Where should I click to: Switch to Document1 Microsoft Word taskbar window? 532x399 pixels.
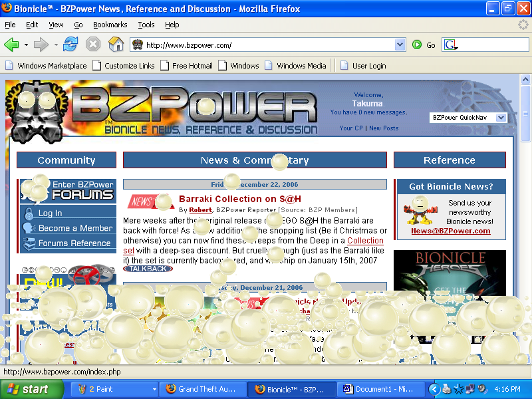(381, 389)
